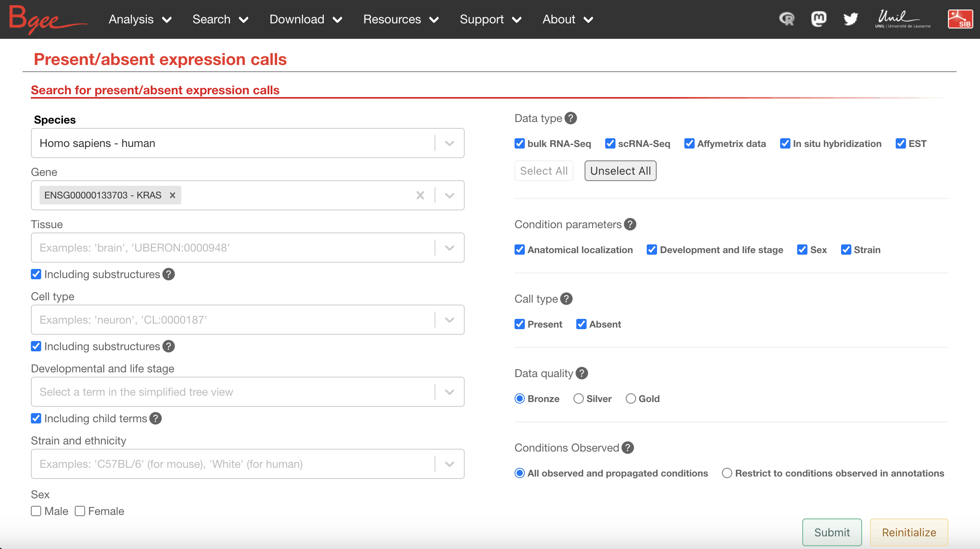Click the Data type help question-mark icon
980x549 pixels.
pyautogui.click(x=570, y=118)
